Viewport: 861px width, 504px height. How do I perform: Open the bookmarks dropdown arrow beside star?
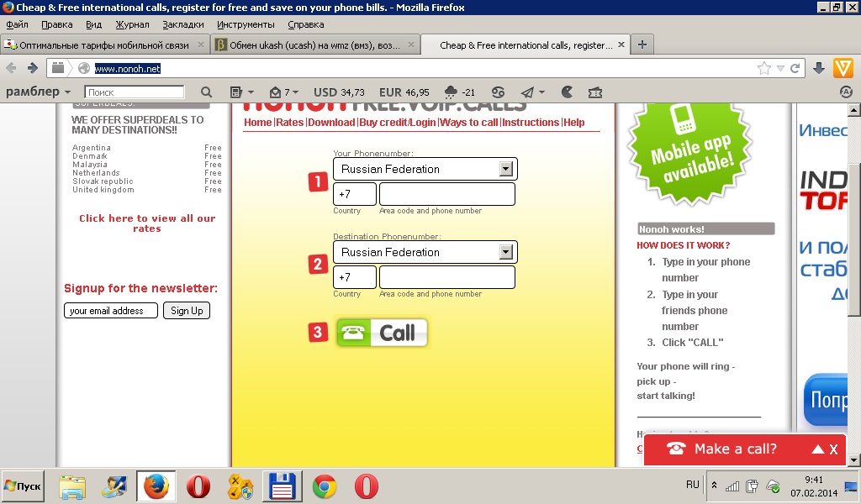pyautogui.click(x=780, y=69)
